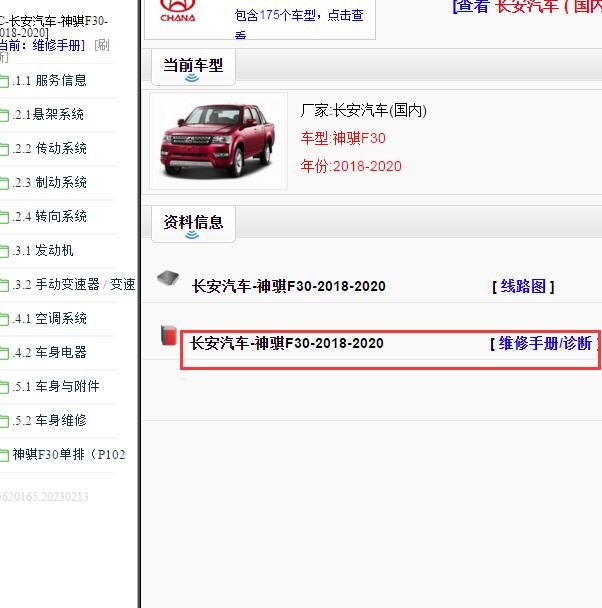The width and height of the screenshot is (602, 608).
Task: Open the 线路图 link
Action: 523,287
